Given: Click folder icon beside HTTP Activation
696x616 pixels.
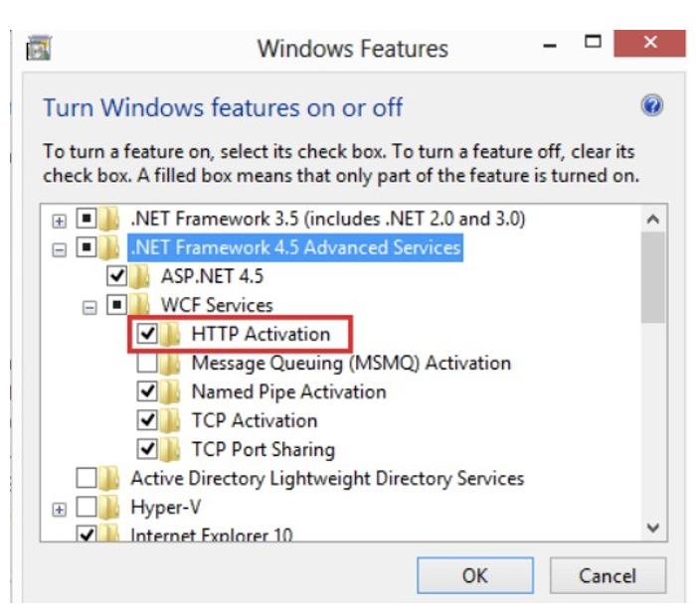Looking at the screenshot, I should click(170, 334).
